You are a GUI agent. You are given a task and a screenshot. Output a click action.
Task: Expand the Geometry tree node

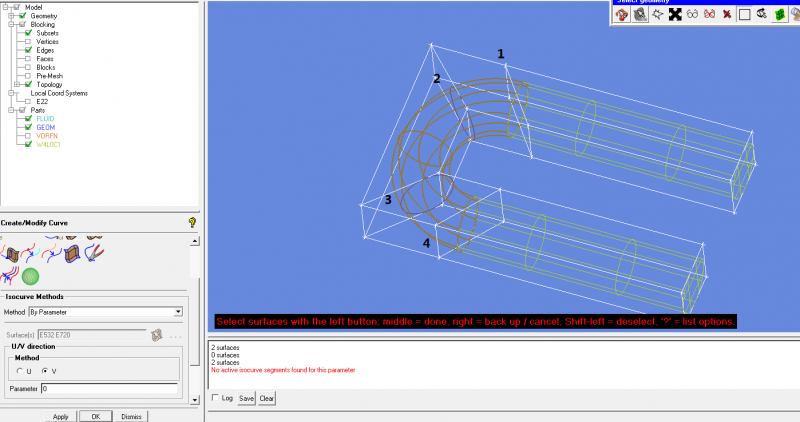click(x=11, y=16)
